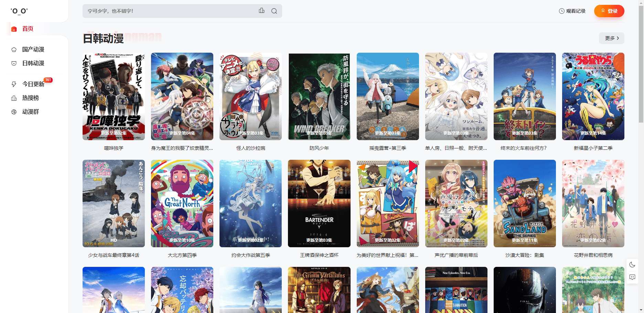Click the 'O_O' site logo
This screenshot has width=644, height=313.
(19, 11)
